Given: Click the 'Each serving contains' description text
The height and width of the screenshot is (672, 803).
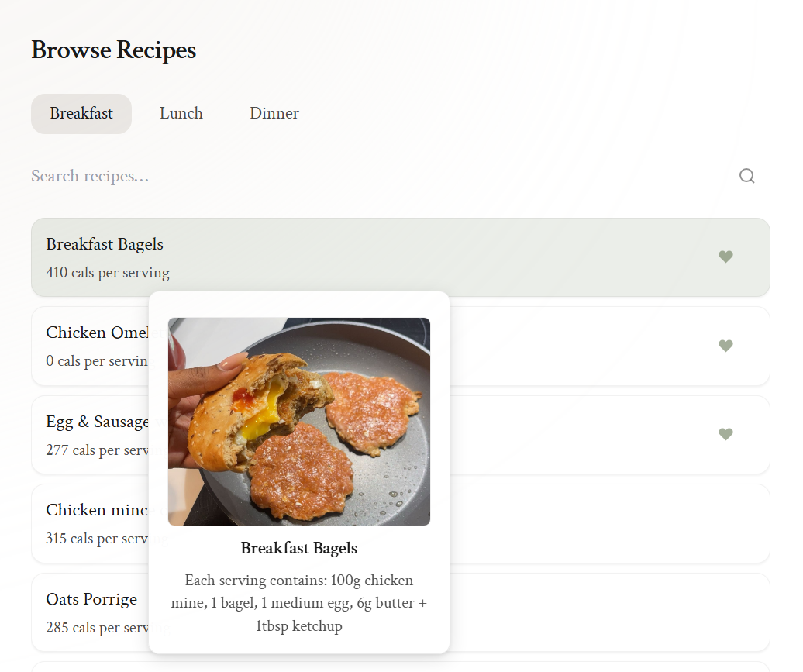Looking at the screenshot, I should 299,603.
